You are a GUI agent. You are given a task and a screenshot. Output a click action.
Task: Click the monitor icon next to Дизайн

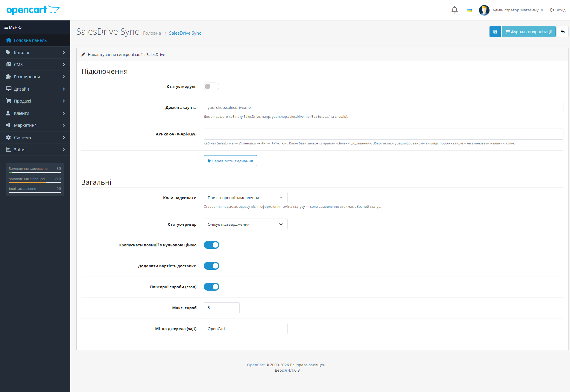tap(8, 89)
